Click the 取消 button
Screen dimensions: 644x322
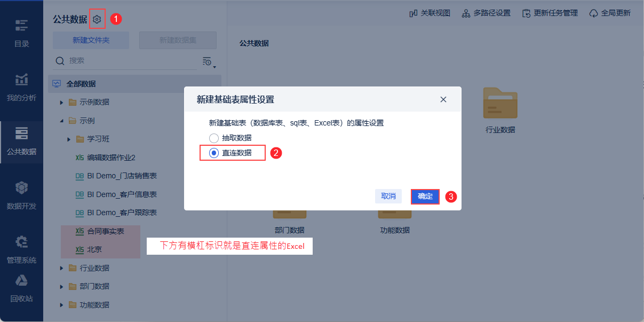[388, 196]
